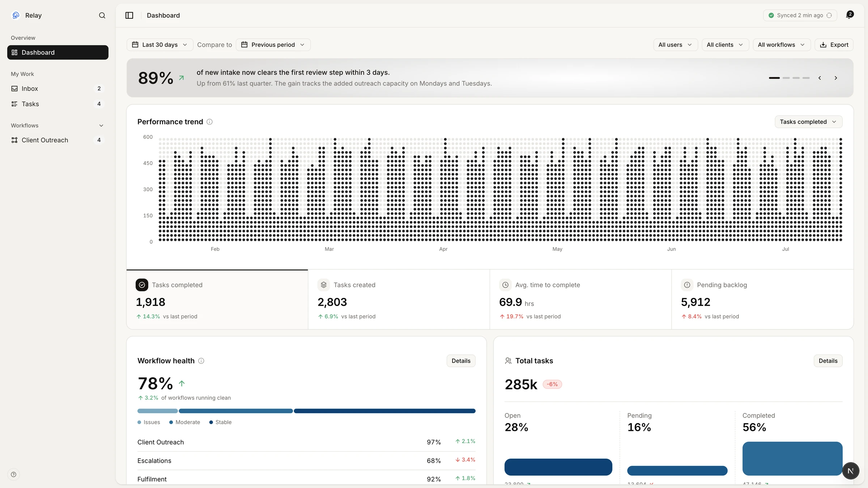
Task: Show the next insight slide
Action: [836, 78]
